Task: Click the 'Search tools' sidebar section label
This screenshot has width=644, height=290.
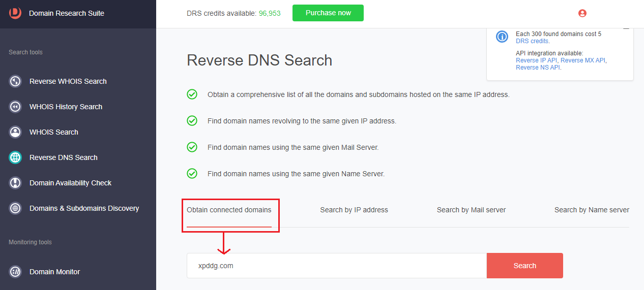Action: (25, 52)
